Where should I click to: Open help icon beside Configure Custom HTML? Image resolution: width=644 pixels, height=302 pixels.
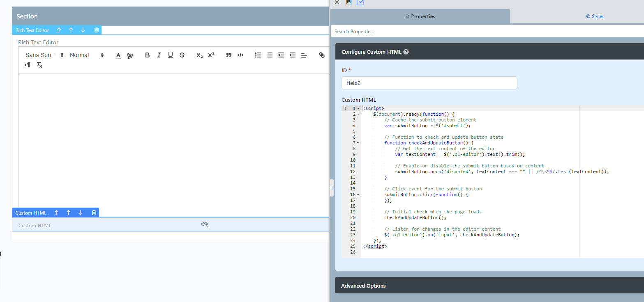406,52
